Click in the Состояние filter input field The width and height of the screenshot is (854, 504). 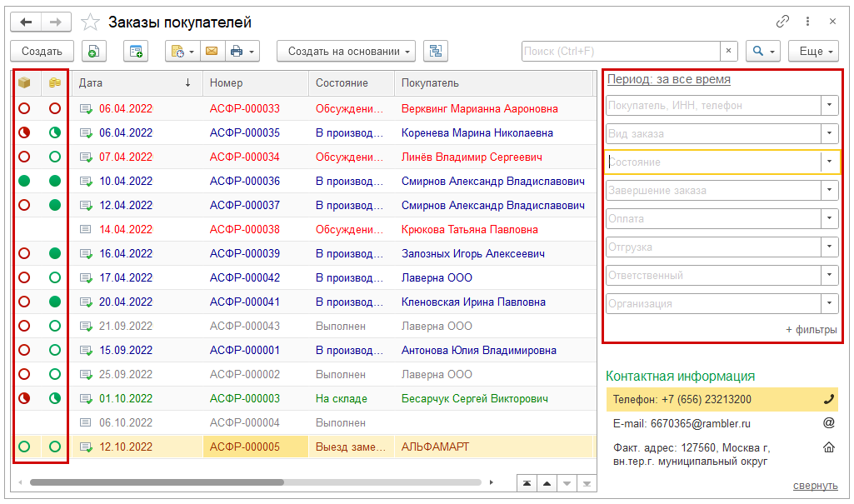(713, 162)
